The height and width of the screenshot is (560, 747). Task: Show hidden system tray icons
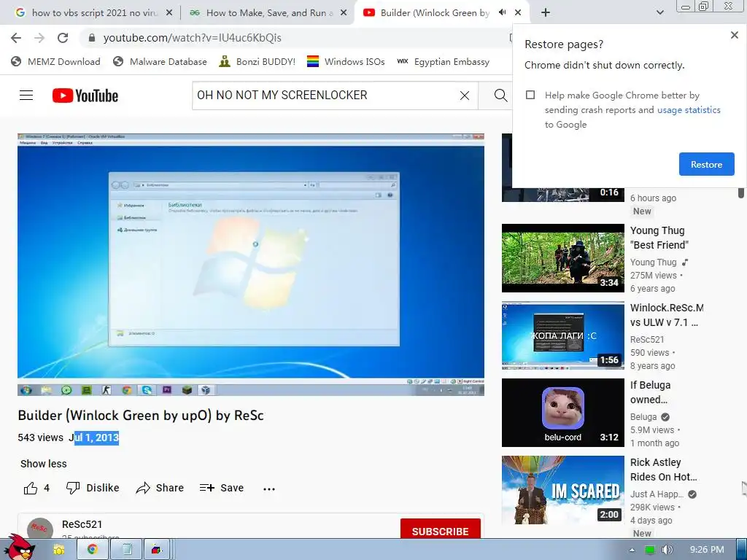[x=632, y=550]
